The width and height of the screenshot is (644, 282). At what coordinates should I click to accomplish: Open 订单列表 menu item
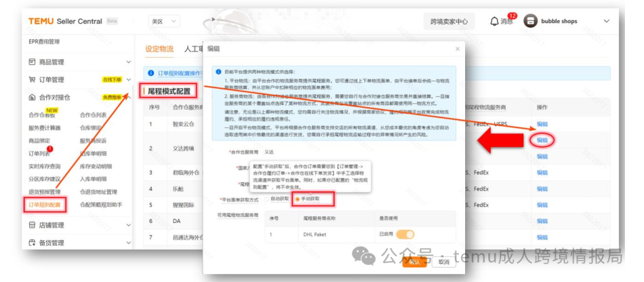tap(39, 154)
